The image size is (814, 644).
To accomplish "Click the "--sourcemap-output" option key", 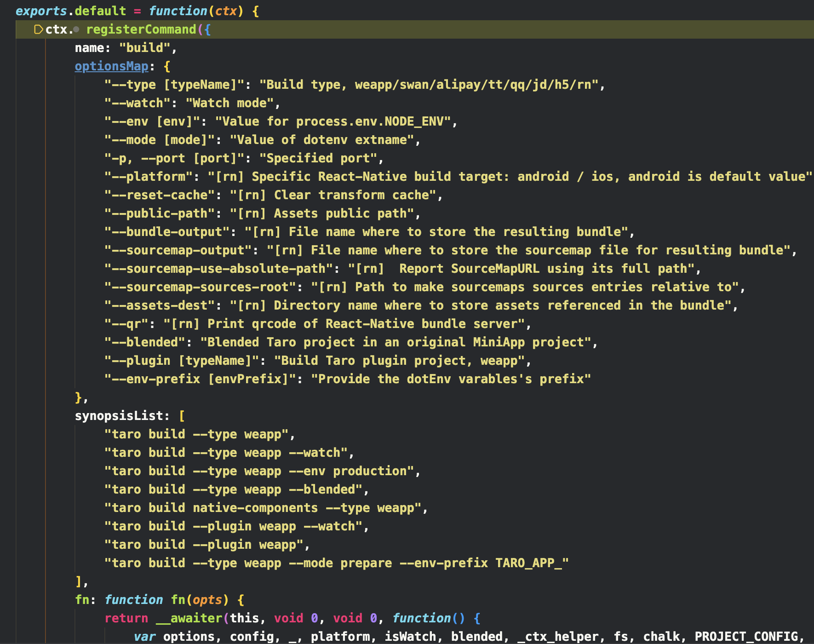I will pyautogui.click(x=178, y=250).
